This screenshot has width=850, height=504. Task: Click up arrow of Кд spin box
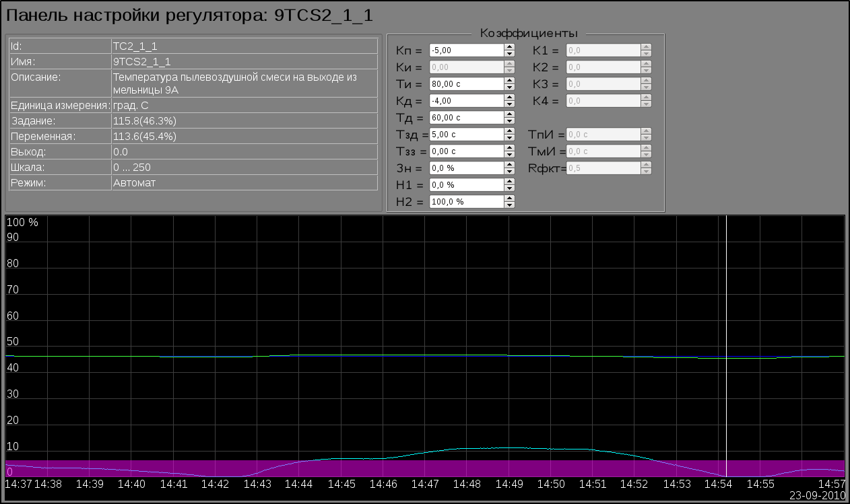click(x=510, y=98)
